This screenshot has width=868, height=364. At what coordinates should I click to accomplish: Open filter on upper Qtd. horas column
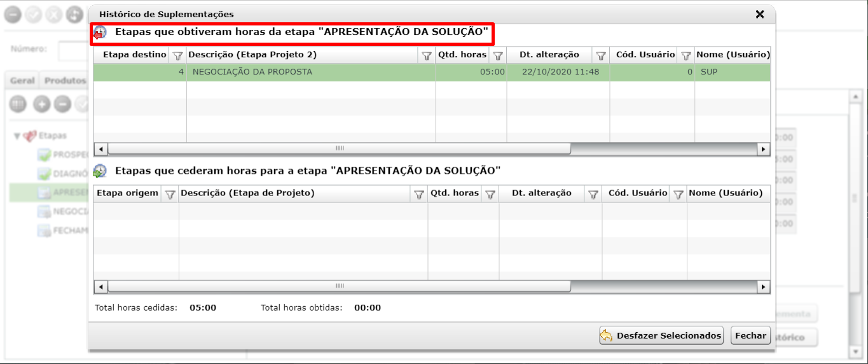tap(498, 55)
